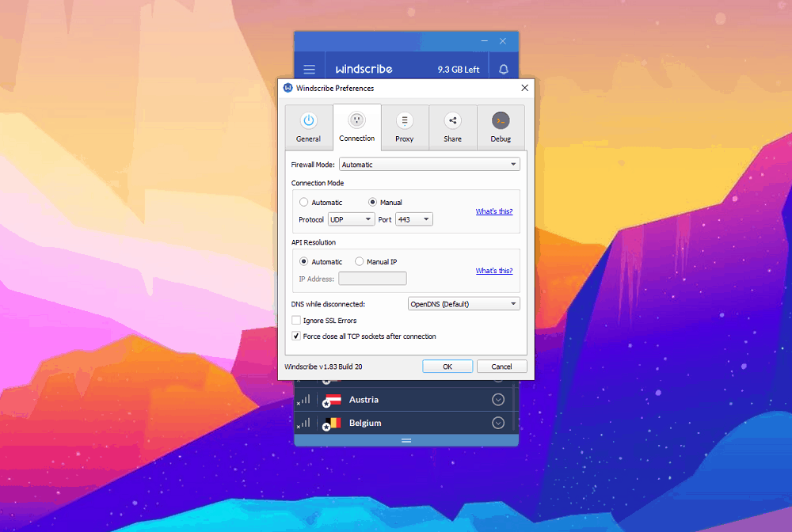
Task: Expand the Belgium server locations
Action: point(498,423)
